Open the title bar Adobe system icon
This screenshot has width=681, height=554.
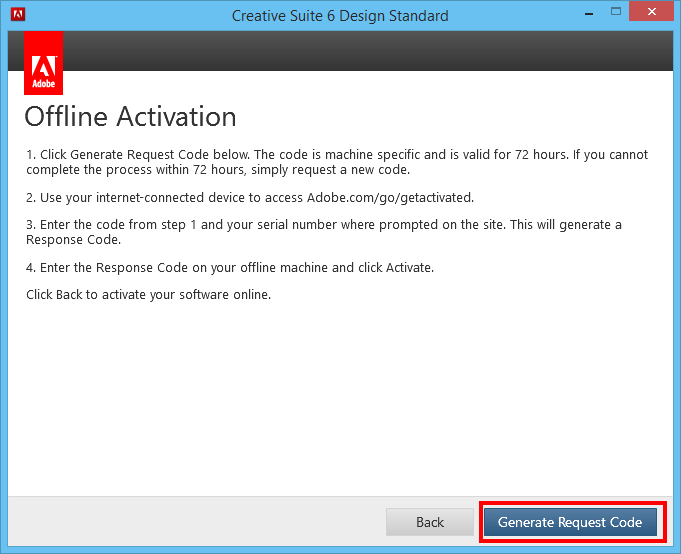coord(18,14)
